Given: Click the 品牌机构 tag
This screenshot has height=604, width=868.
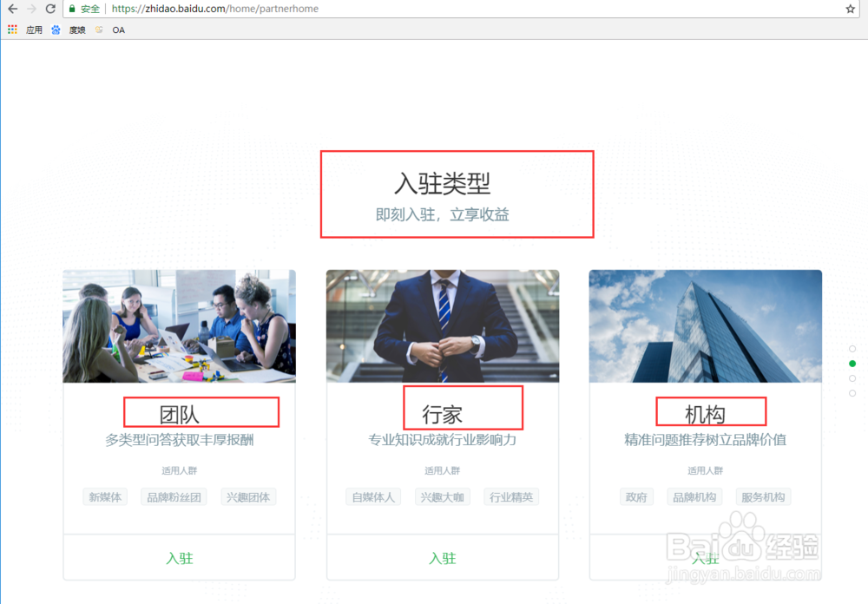Looking at the screenshot, I should tap(694, 497).
